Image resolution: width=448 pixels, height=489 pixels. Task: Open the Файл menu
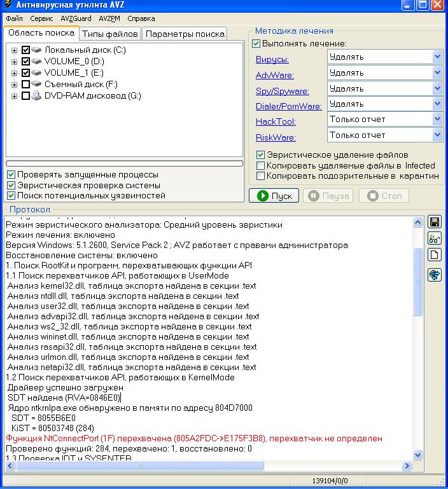pyautogui.click(x=14, y=18)
